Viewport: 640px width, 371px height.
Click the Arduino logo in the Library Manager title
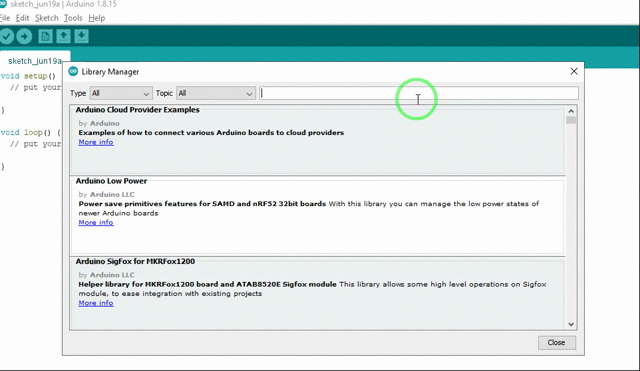73,71
